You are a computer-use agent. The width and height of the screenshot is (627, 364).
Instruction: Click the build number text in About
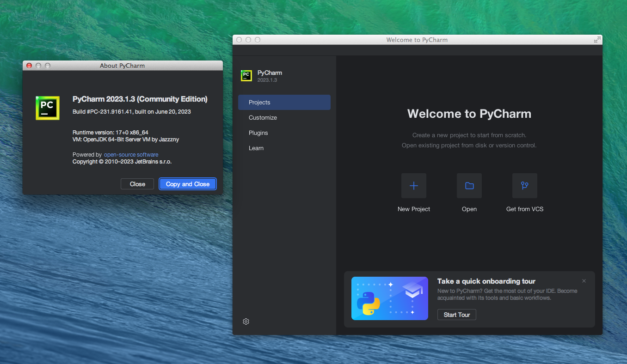coord(132,112)
